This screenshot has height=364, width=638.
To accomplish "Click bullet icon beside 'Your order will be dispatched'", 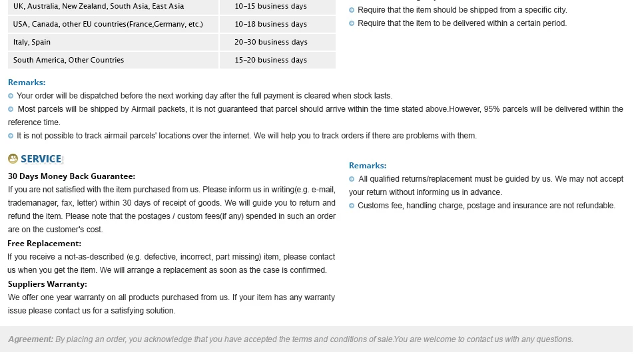I will [11, 96].
